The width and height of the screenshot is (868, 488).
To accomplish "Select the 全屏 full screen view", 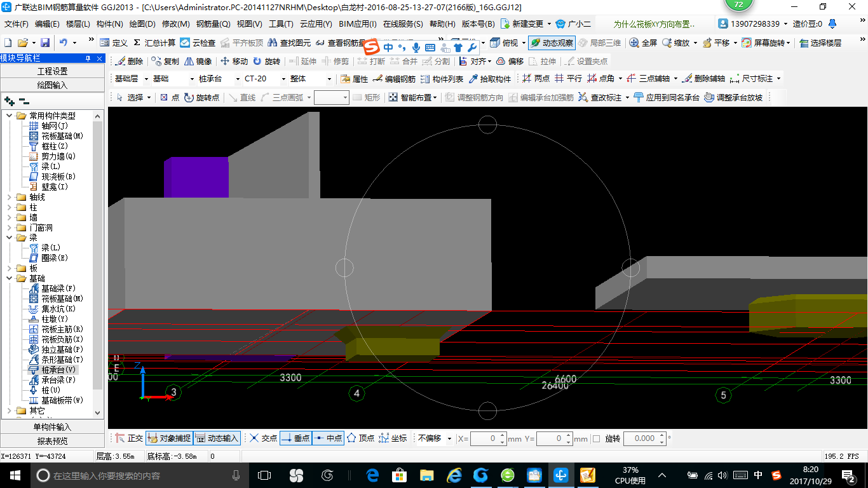I will [x=643, y=43].
